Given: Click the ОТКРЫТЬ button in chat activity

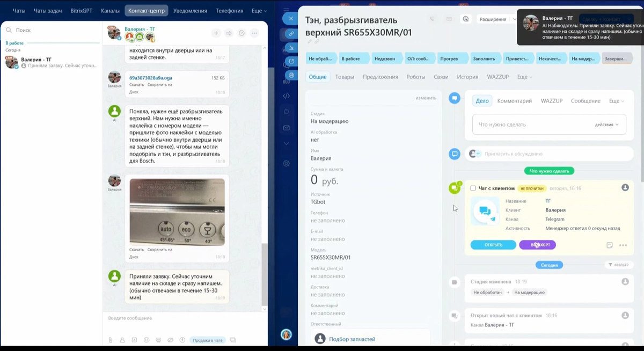Looking at the screenshot, I should [x=493, y=245].
